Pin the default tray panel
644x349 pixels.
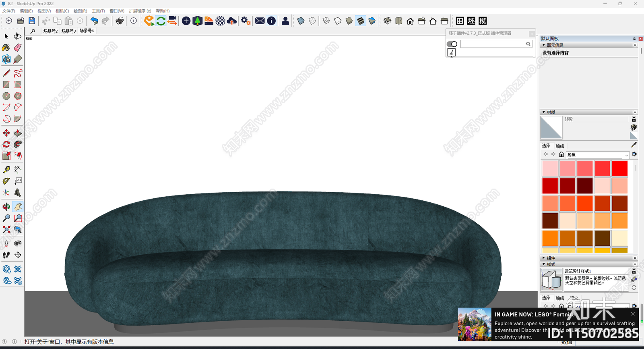(x=634, y=39)
